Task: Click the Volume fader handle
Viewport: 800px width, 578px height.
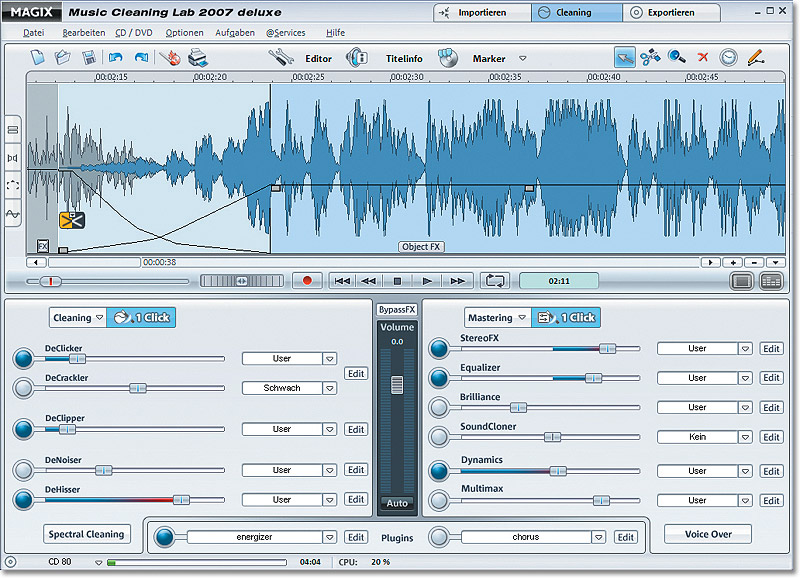Action: tap(397, 384)
